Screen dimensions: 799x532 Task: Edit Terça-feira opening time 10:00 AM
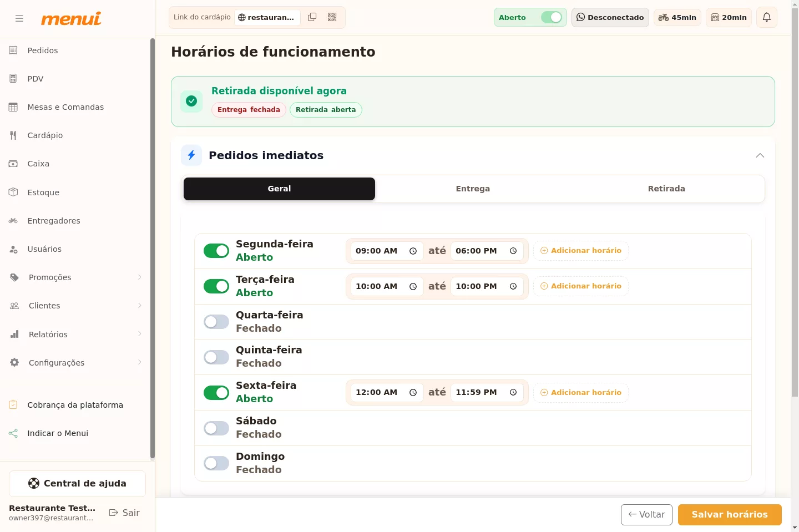387,286
